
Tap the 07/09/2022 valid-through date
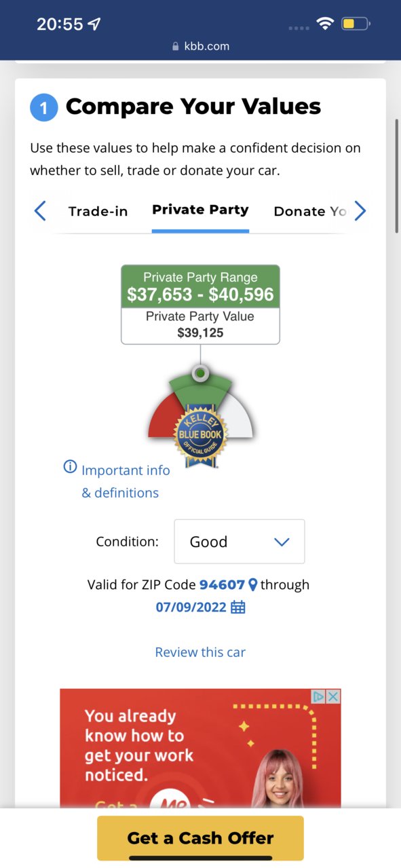click(x=191, y=607)
